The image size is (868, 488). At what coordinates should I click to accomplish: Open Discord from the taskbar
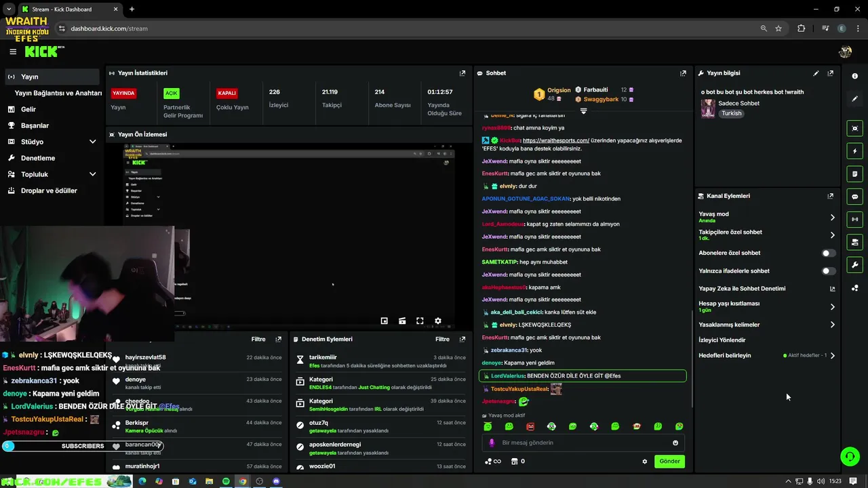277,481
